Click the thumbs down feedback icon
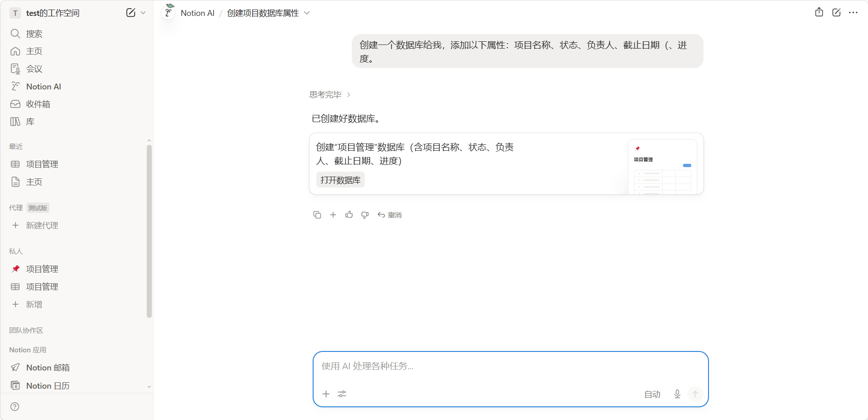868x420 pixels. [x=365, y=215]
